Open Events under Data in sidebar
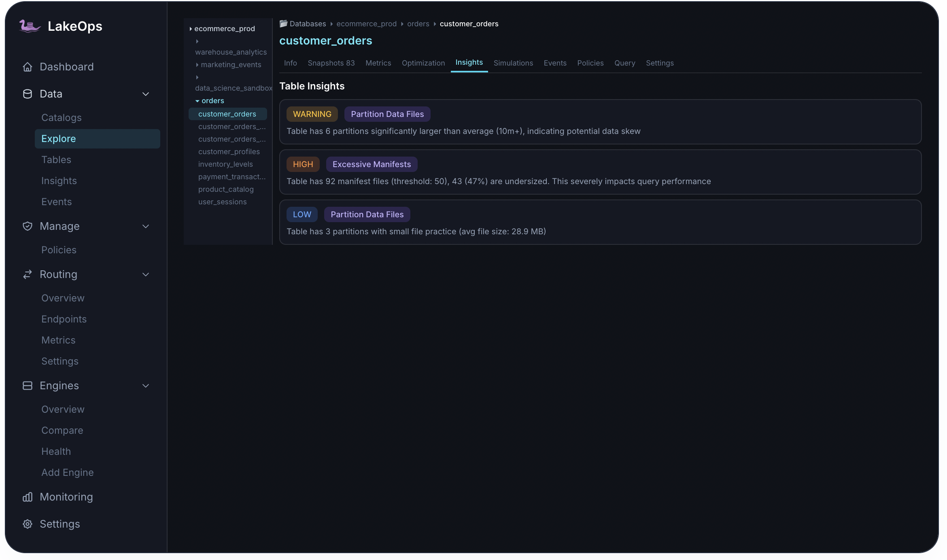 point(57,202)
